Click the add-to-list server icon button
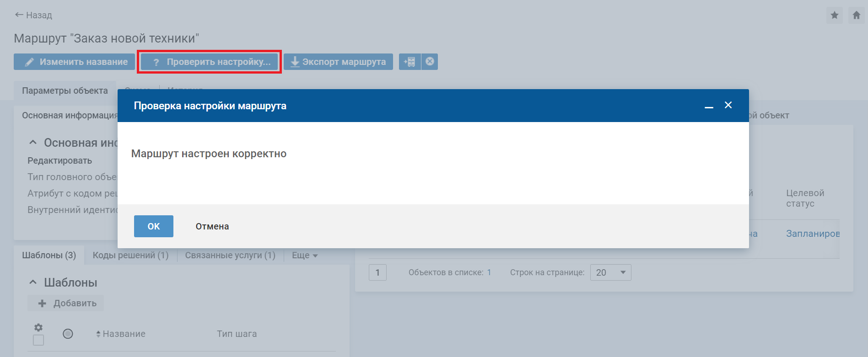 click(410, 62)
